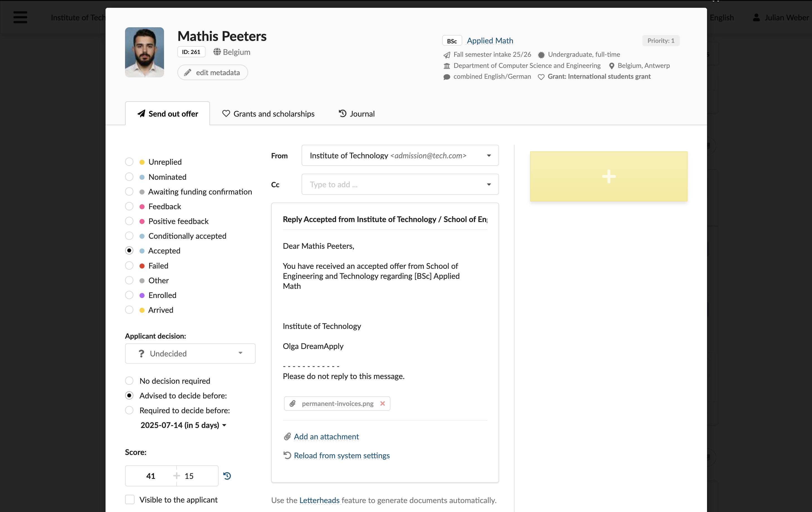The width and height of the screenshot is (812, 512).
Task: Select the Other status radio button
Action: click(x=129, y=280)
